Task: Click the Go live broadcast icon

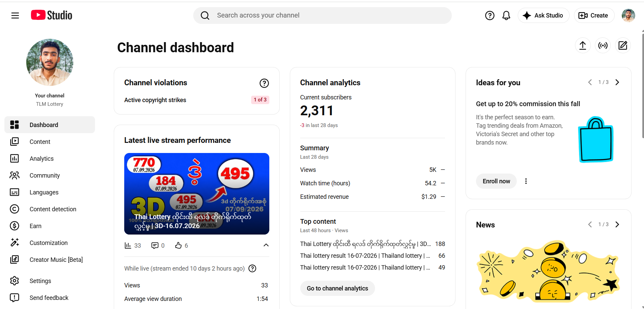Action: pos(603,45)
